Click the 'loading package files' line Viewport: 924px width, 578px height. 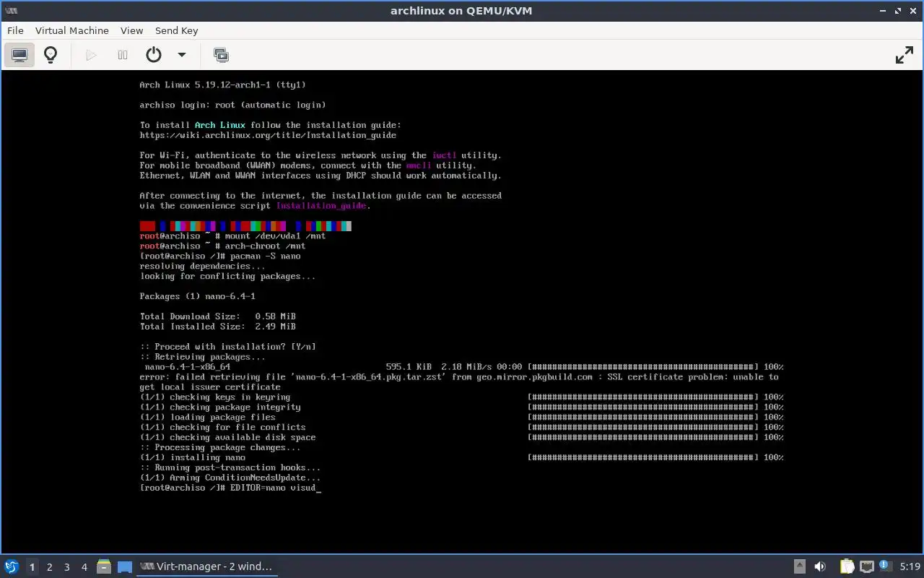pos(207,417)
